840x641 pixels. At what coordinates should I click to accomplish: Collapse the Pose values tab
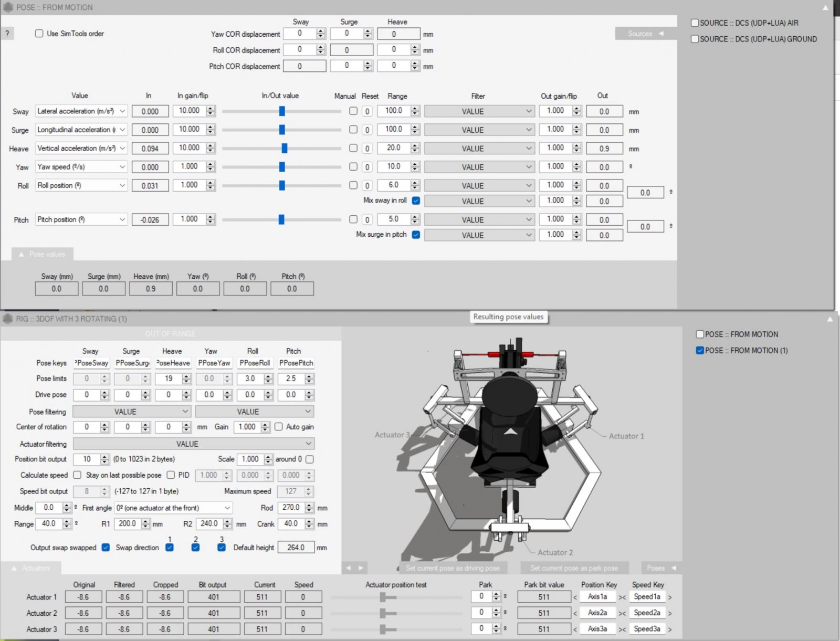(x=43, y=254)
